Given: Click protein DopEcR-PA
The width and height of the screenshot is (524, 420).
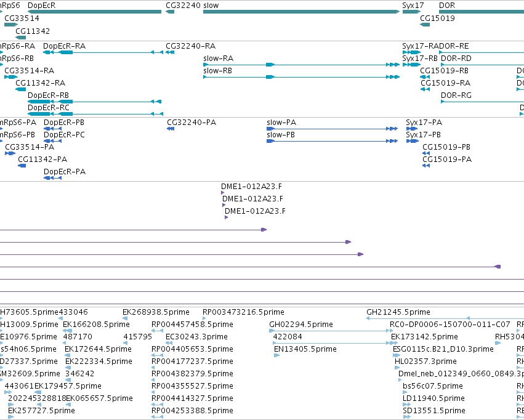Looking at the screenshot, I should click(x=53, y=178).
